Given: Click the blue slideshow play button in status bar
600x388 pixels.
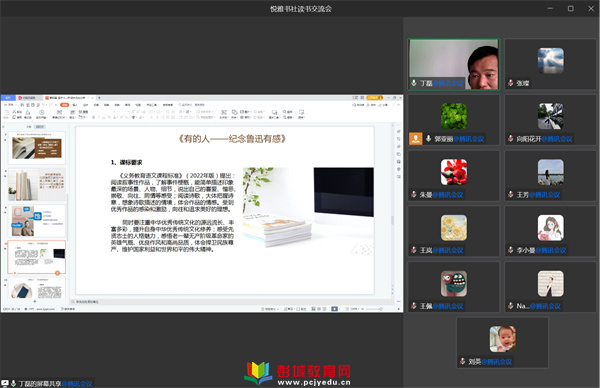Looking at the screenshot, I should point(334,309).
